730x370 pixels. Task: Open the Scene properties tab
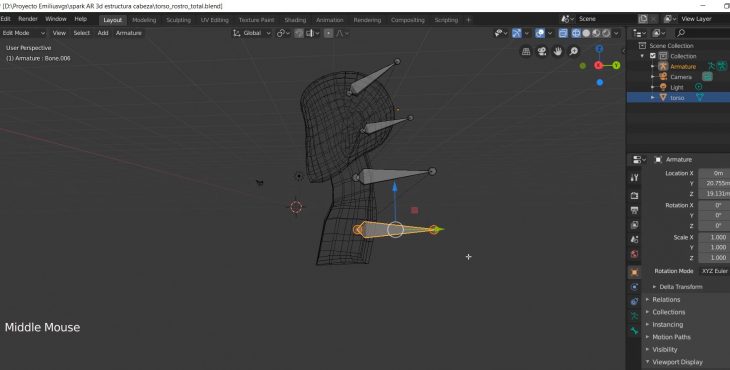tap(634, 240)
